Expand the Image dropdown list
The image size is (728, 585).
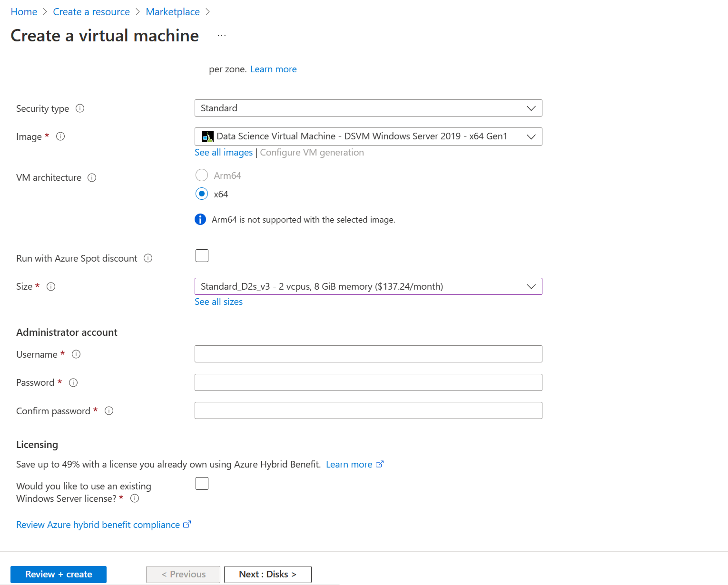click(x=368, y=136)
